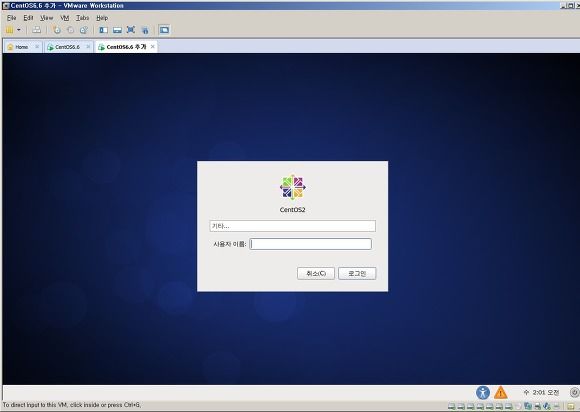Close the CentOS6.6 추가 tab
The image size is (580, 412).
click(153, 47)
